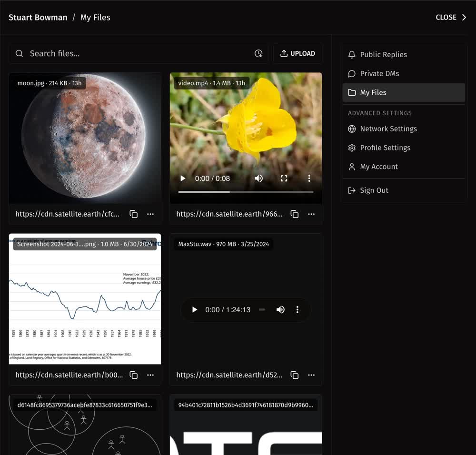The height and width of the screenshot is (455, 476).
Task: Play the MaxStu.wav audio file
Action: pyautogui.click(x=194, y=310)
